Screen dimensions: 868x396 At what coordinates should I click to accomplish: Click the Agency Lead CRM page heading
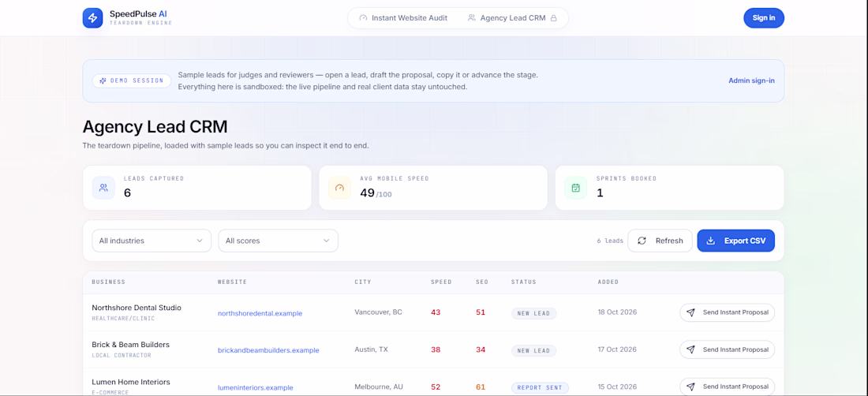(x=155, y=127)
